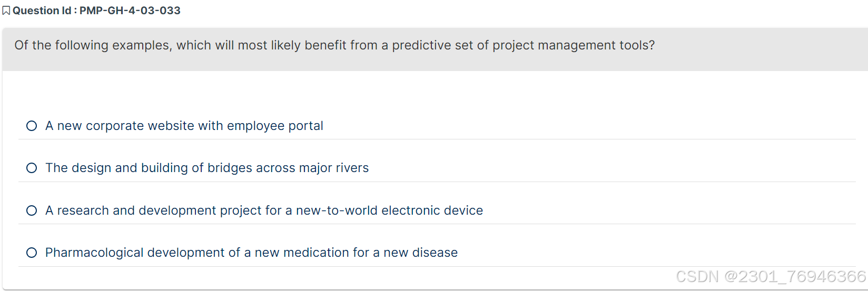Click the "PMP-GH-4-03-033" identifier code
The height and width of the screenshot is (291, 868).
(x=130, y=11)
